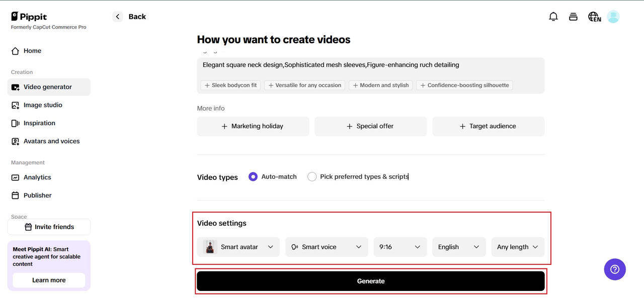Select the Auto-match radio button
644x298 pixels.
[x=253, y=177]
